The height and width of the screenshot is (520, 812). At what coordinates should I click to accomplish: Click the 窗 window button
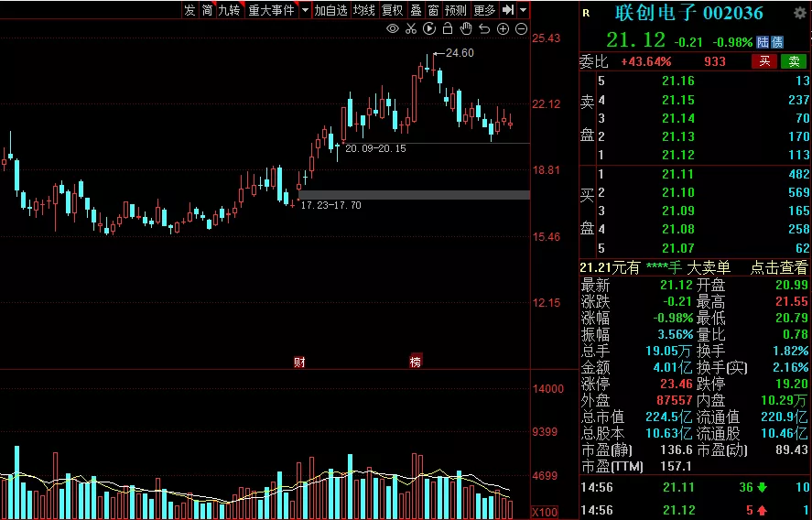pyautogui.click(x=433, y=10)
